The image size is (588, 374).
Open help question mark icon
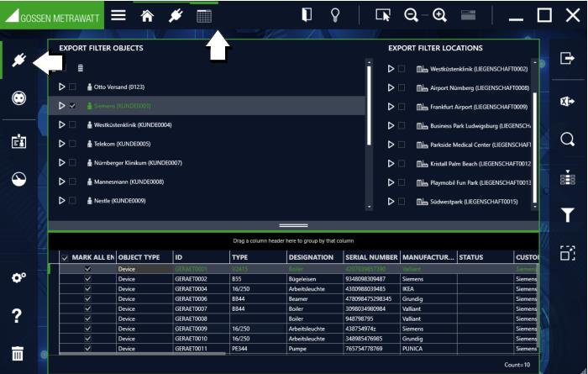[17, 316]
